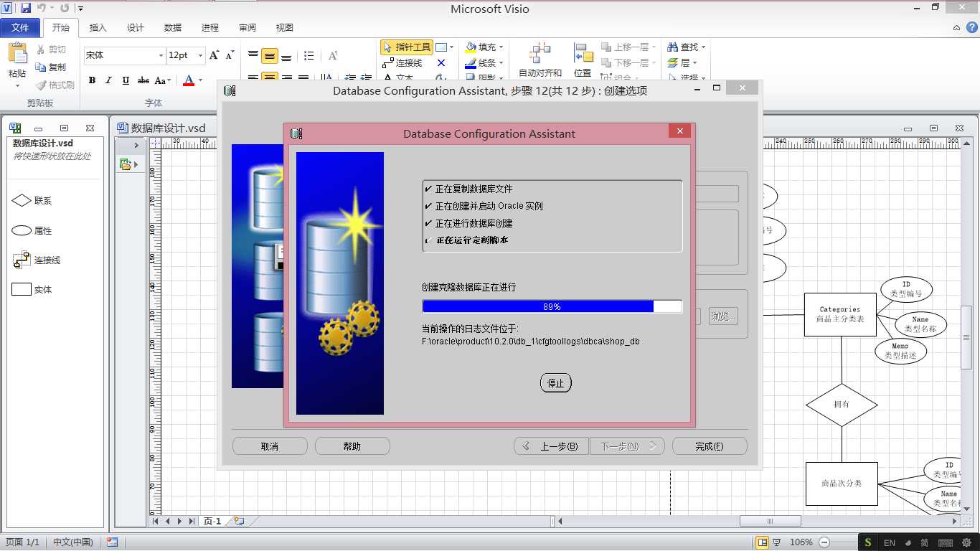The image size is (980, 551).
Task: Click the 实体 rectangle stencil shape
Action: 22,290
